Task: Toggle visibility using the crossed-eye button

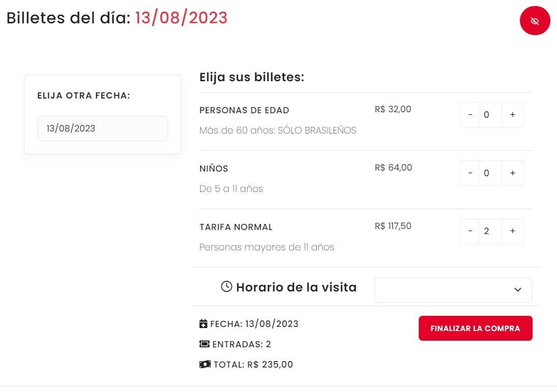Action: coord(535,21)
